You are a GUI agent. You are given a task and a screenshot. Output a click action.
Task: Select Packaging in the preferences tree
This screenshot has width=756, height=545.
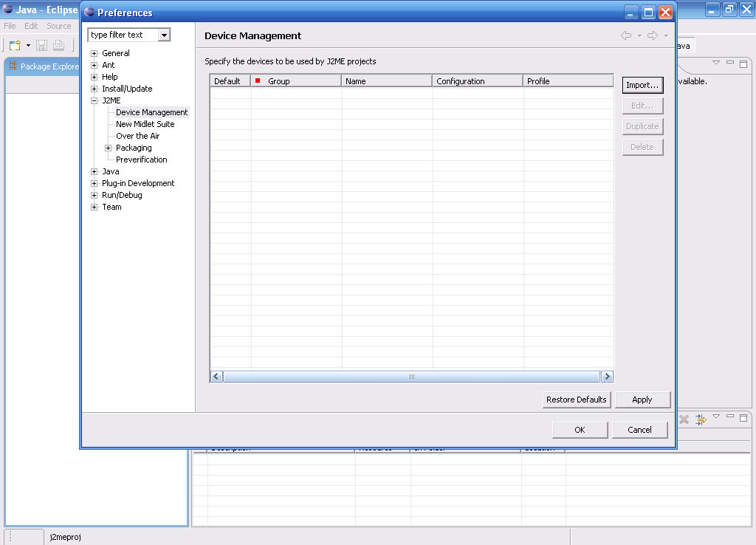click(134, 148)
